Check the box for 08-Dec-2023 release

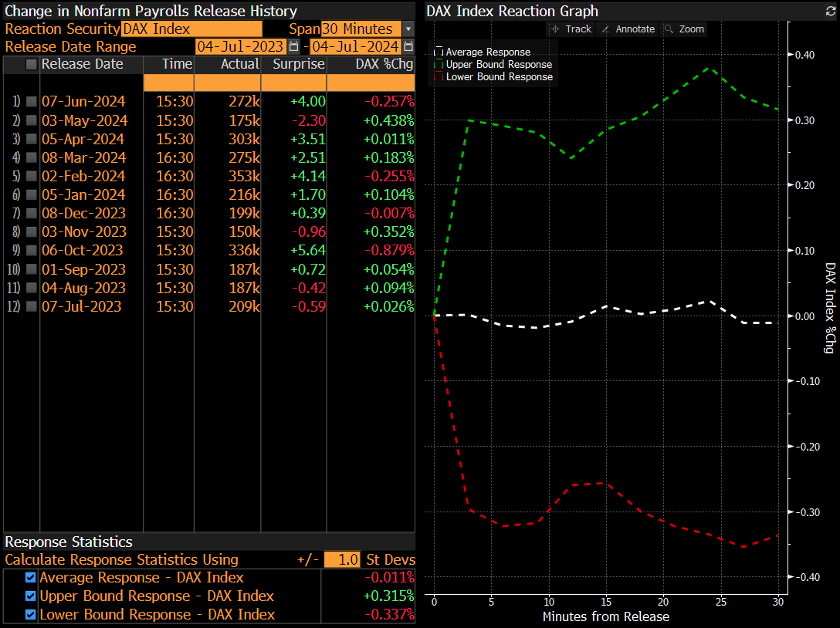point(32,213)
